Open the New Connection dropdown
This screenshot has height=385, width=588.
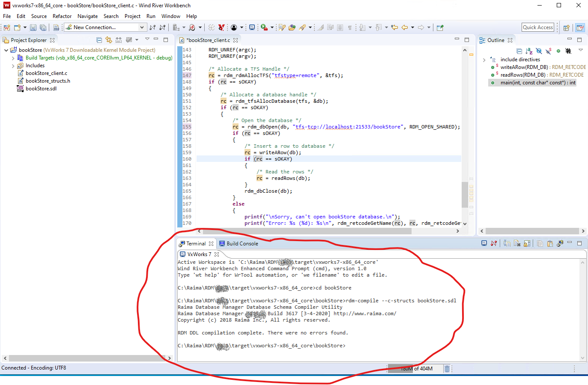142,27
